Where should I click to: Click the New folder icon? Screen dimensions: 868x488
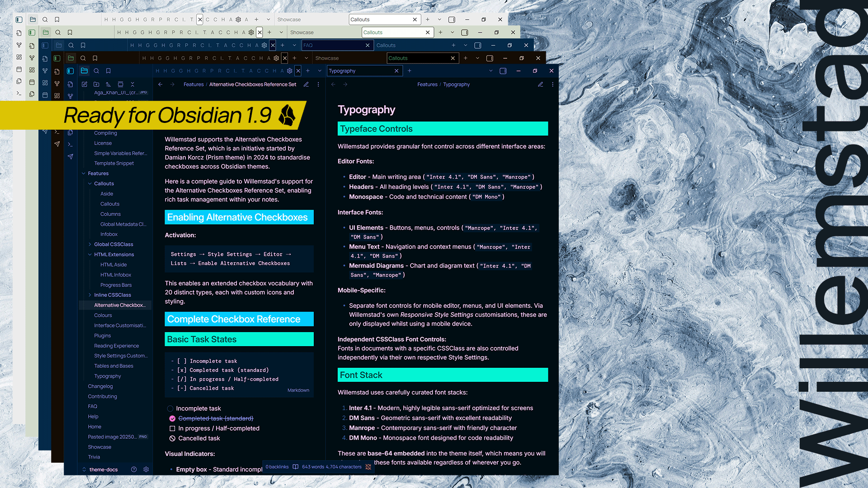pyautogui.click(x=96, y=84)
